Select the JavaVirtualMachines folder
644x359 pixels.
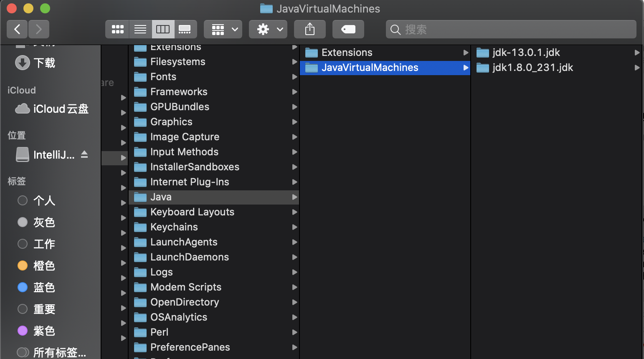point(385,68)
